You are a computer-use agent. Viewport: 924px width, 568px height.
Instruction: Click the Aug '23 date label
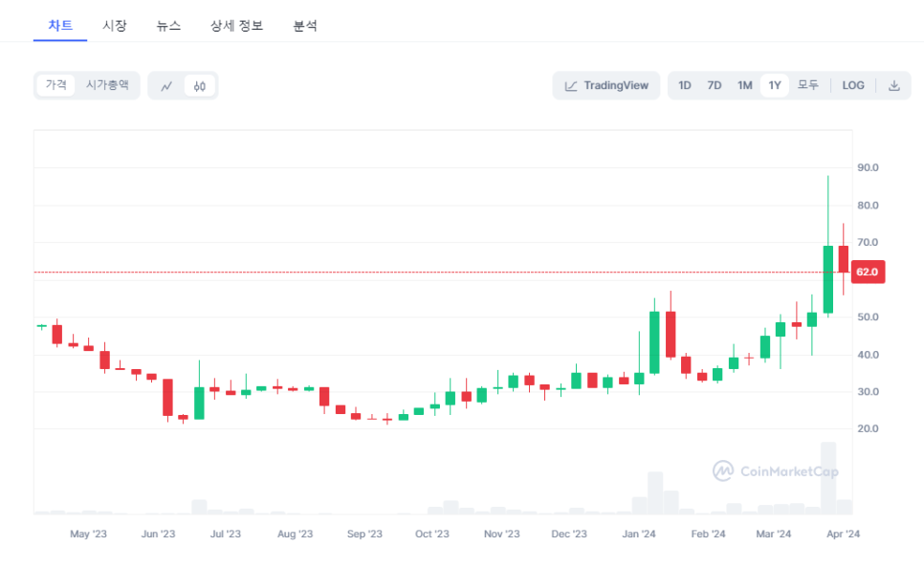click(x=295, y=534)
